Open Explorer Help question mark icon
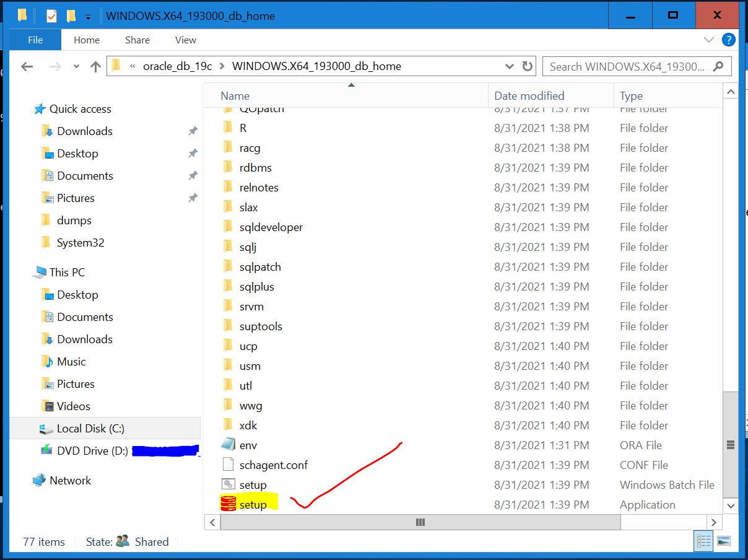748x560 pixels. pos(729,40)
